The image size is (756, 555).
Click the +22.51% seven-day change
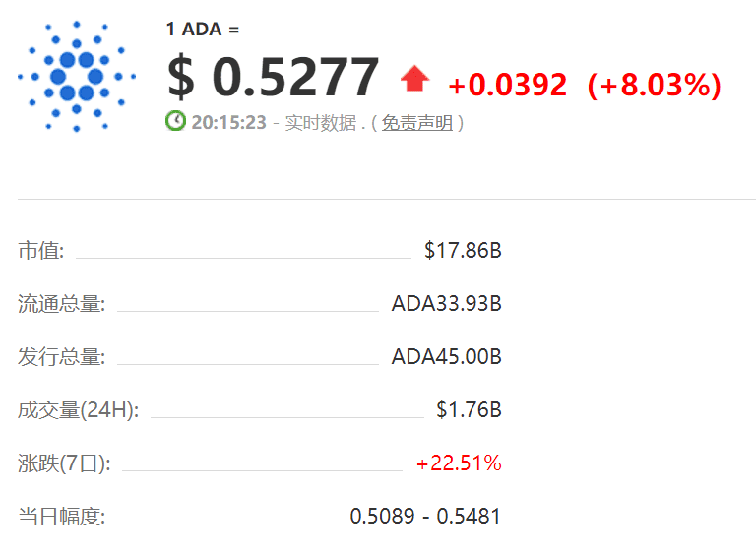pyautogui.click(x=459, y=463)
